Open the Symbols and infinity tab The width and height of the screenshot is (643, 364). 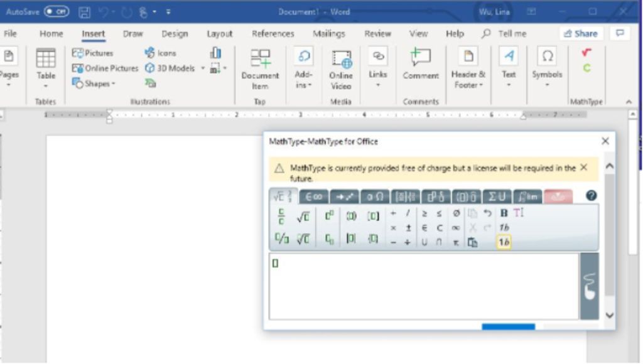314,197
